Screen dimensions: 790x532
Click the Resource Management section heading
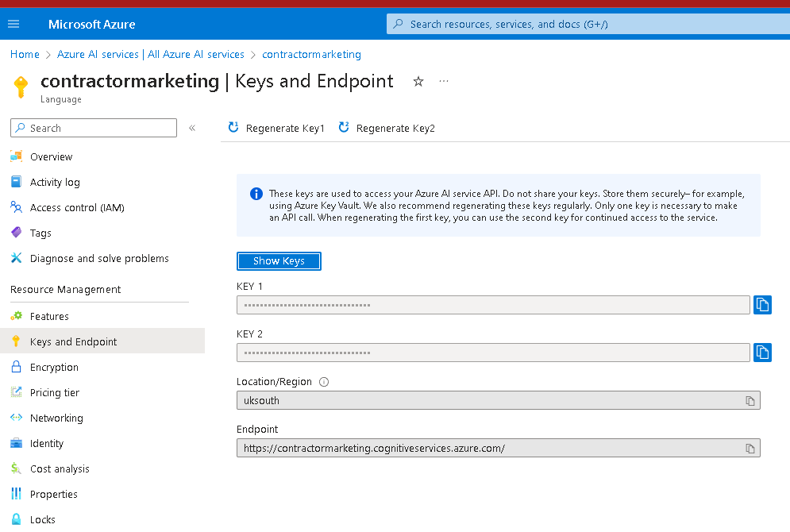tap(65, 290)
